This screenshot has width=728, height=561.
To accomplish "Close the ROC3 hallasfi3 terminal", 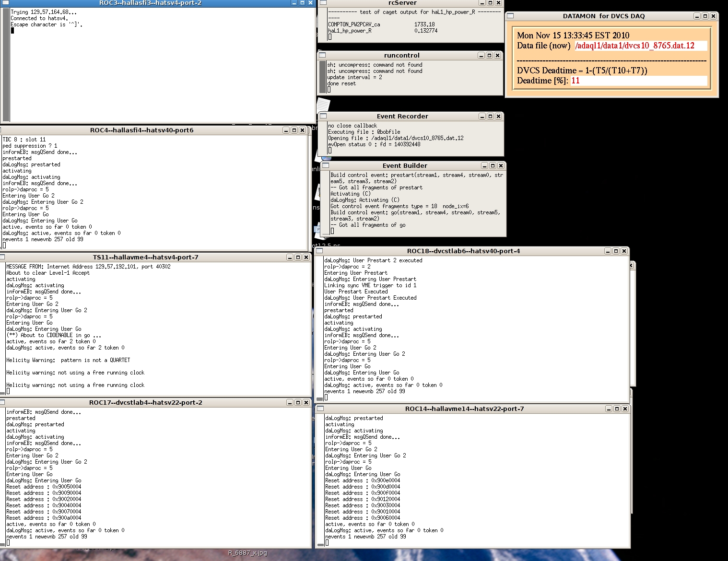I will pos(310,2).
